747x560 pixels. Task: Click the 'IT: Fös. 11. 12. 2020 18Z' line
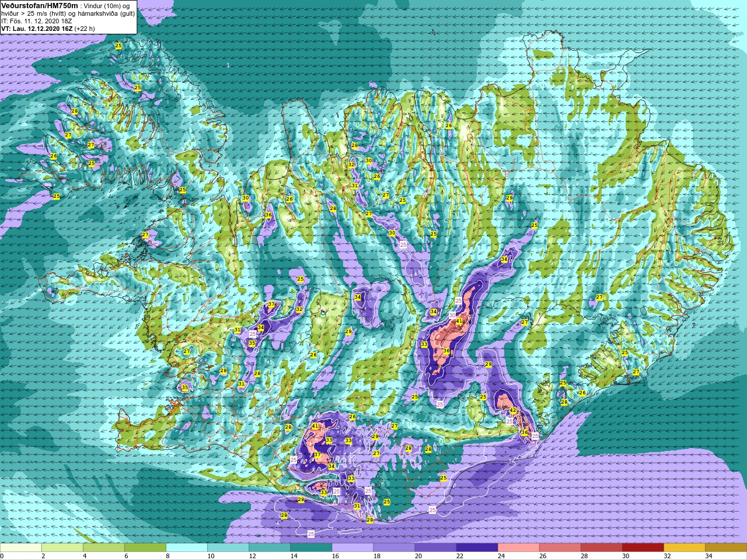tap(37, 21)
